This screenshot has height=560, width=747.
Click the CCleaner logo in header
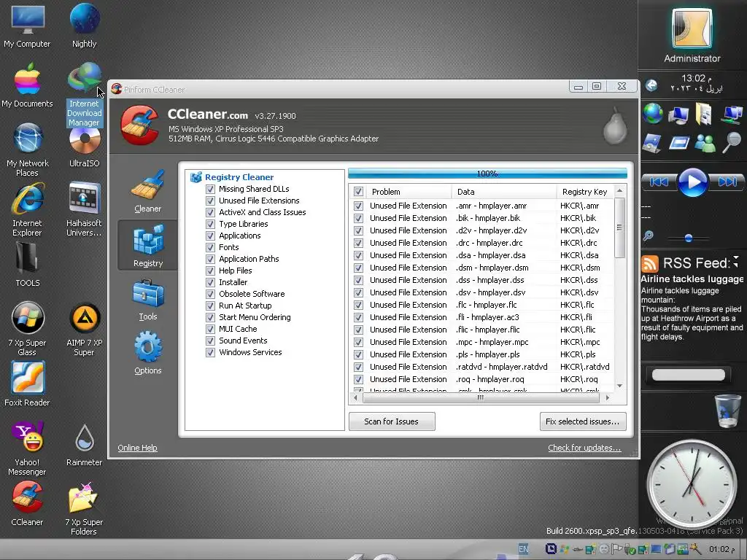pos(139,125)
